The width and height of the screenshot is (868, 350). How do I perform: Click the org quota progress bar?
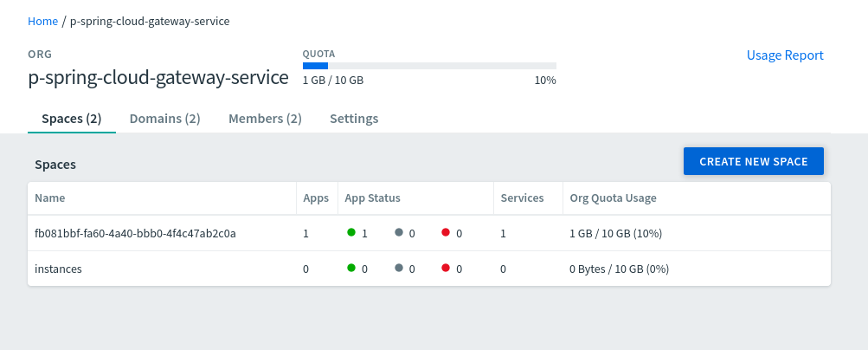[x=429, y=66]
